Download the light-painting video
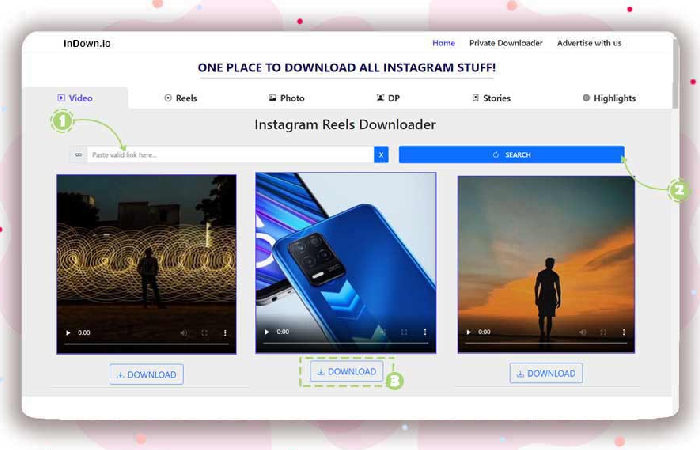Screen dimensions: 700x450 click(x=146, y=375)
